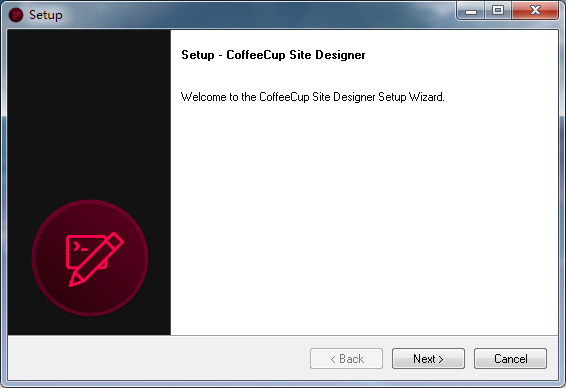This screenshot has width=566, height=388.
Task: Click the 'Setup' window title text
Action: 46,15
